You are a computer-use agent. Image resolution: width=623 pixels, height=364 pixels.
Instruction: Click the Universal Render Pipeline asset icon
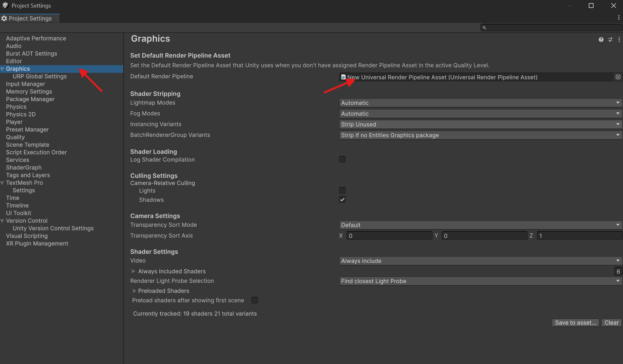click(x=343, y=77)
